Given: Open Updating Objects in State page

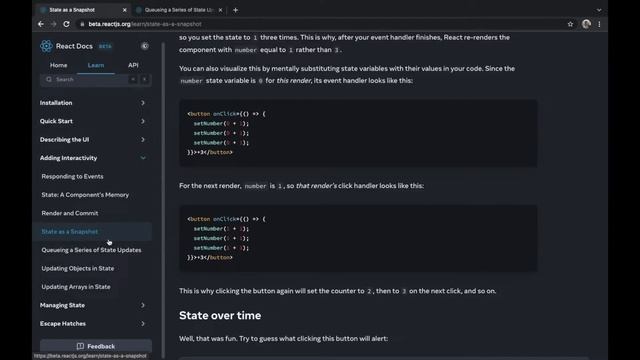Looking at the screenshot, I should pyautogui.click(x=78, y=268).
